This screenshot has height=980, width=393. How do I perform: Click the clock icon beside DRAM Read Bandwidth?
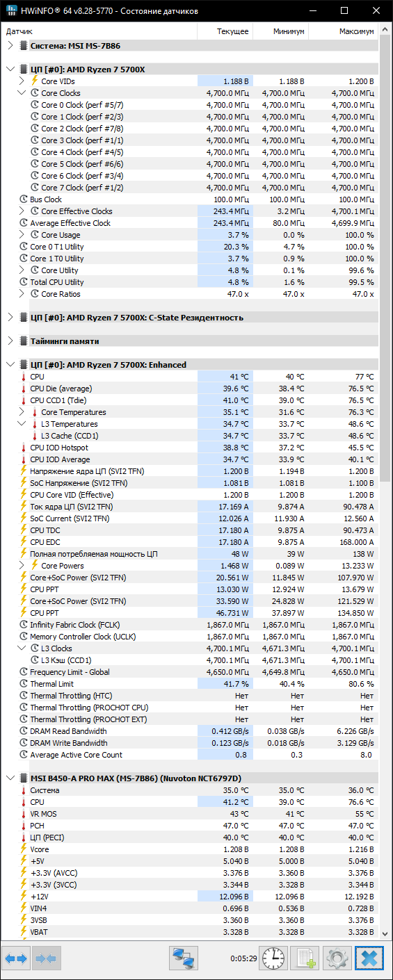pyautogui.click(x=24, y=731)
